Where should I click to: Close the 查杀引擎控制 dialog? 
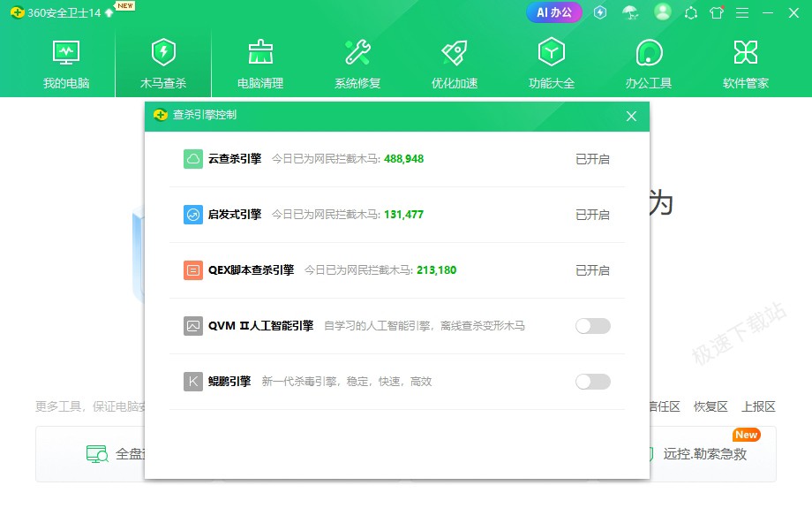631,116
